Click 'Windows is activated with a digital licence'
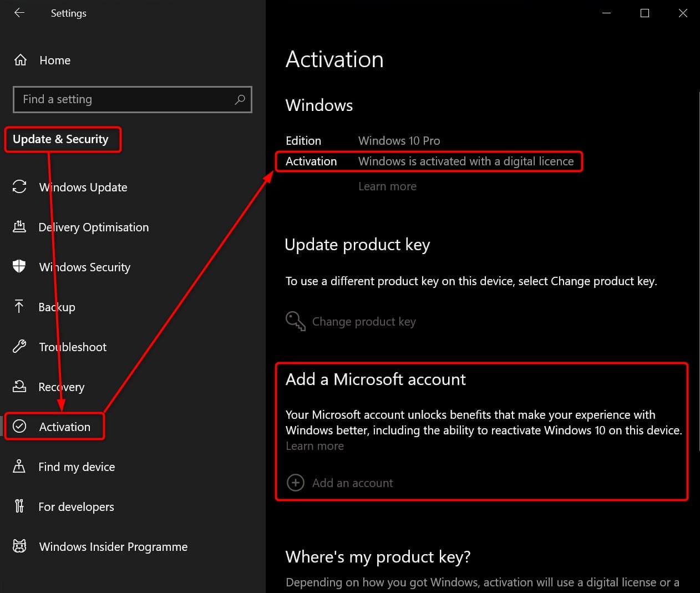700x593 pixels. coord(466,161)
